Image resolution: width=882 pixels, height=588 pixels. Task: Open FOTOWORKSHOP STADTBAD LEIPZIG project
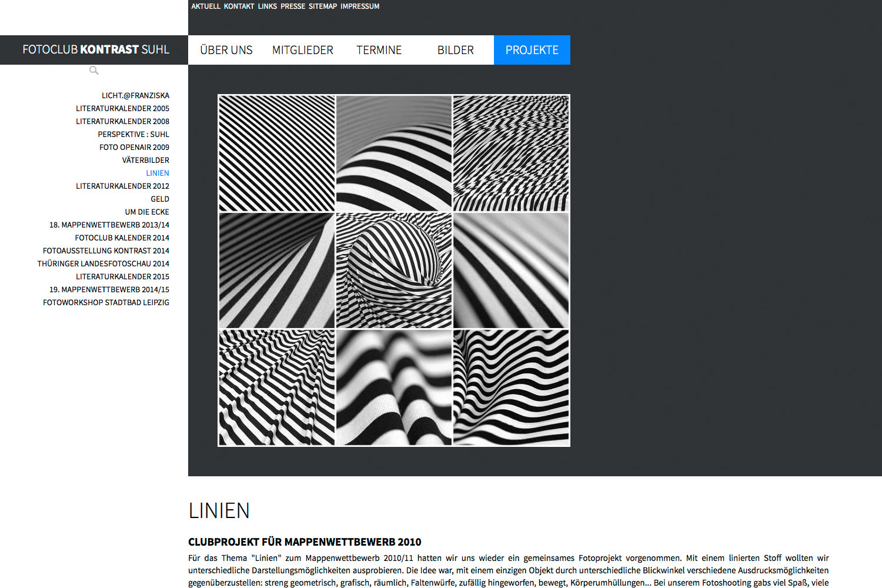(105, 302)
